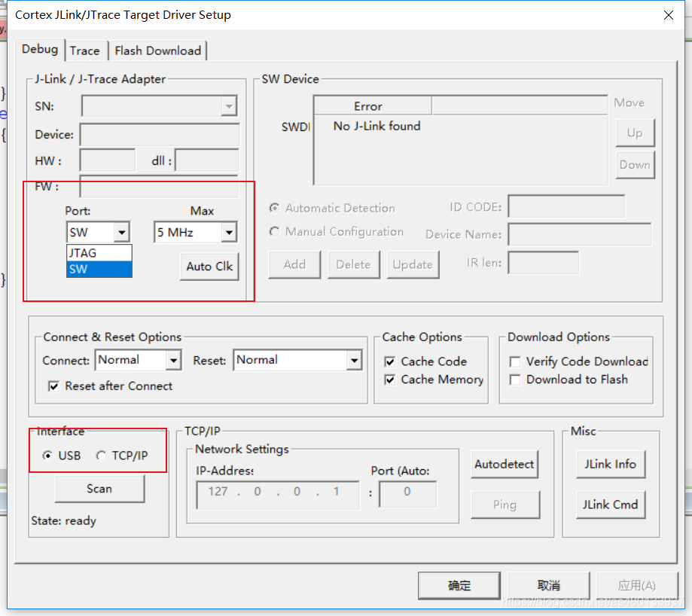Toggle Reset after Connect checkbox

click(53, 386)
